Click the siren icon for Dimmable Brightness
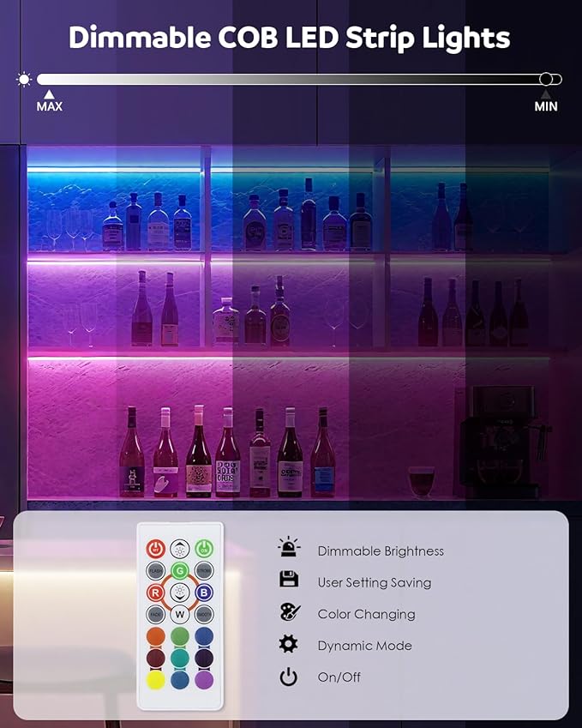582x728 pixels. [x=289, y=547]
